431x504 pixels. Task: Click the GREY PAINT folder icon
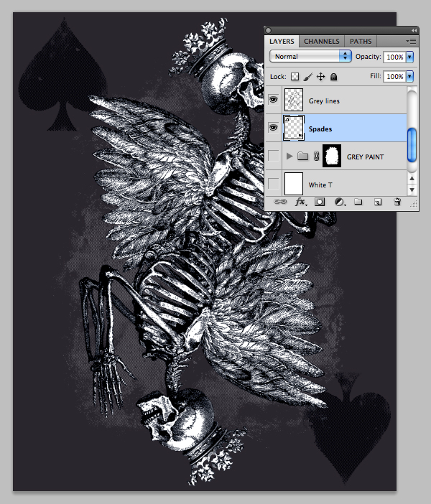[302, 157]
